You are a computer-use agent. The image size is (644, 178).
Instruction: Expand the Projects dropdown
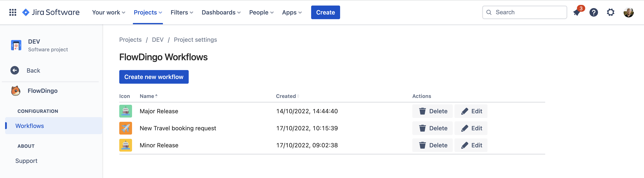coord(148,12)
